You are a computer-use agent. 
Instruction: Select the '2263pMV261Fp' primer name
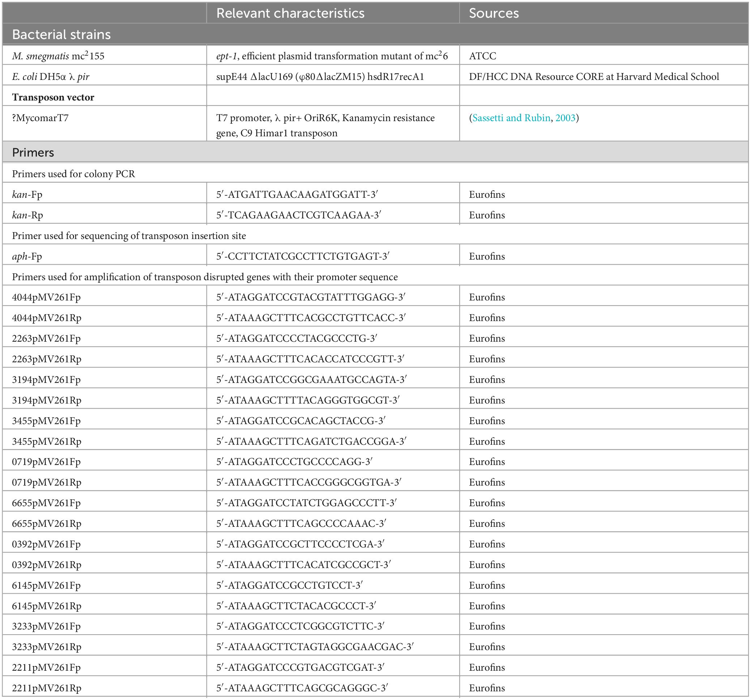click(x=46, y=338)
